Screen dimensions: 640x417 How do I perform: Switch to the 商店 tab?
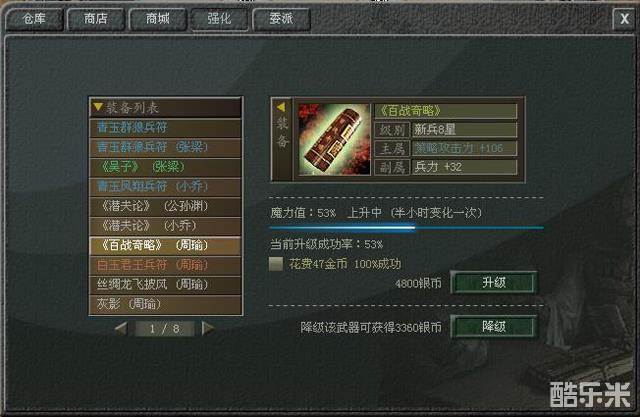click(x=96, y=19)
